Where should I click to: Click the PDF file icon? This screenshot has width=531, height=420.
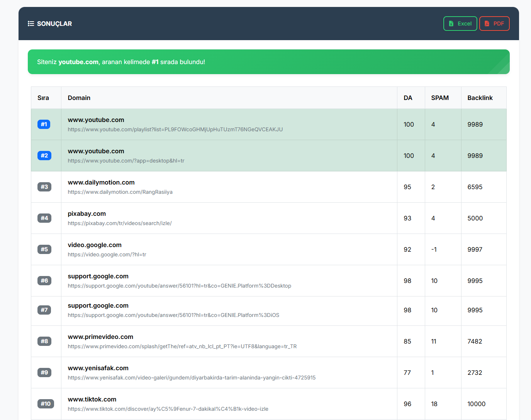[487, 24]
